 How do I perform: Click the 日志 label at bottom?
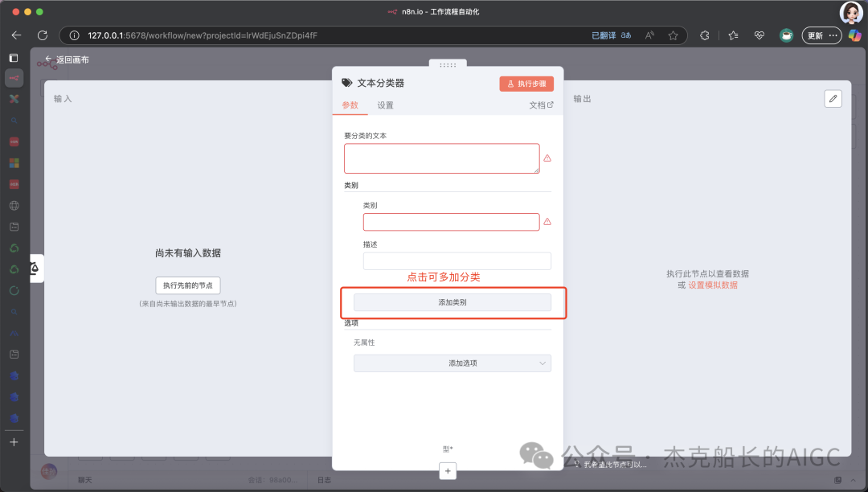(325, 480)
